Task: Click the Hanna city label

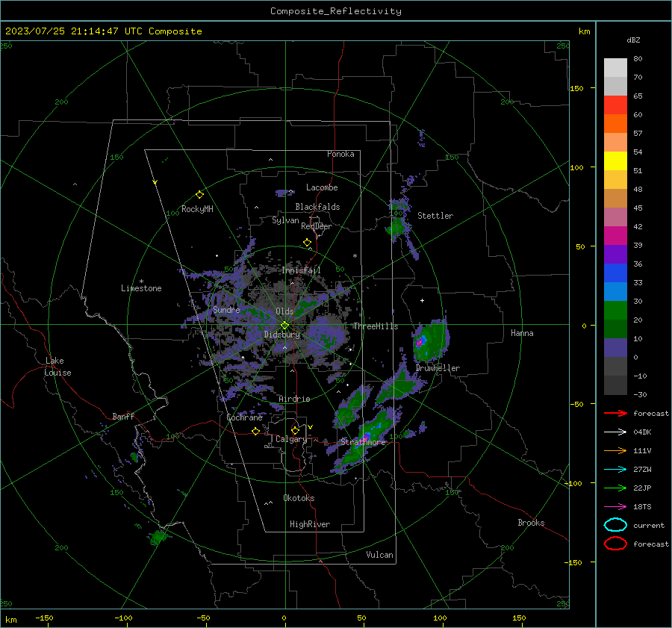Action: pyautogui.click(x=522, y=333)
